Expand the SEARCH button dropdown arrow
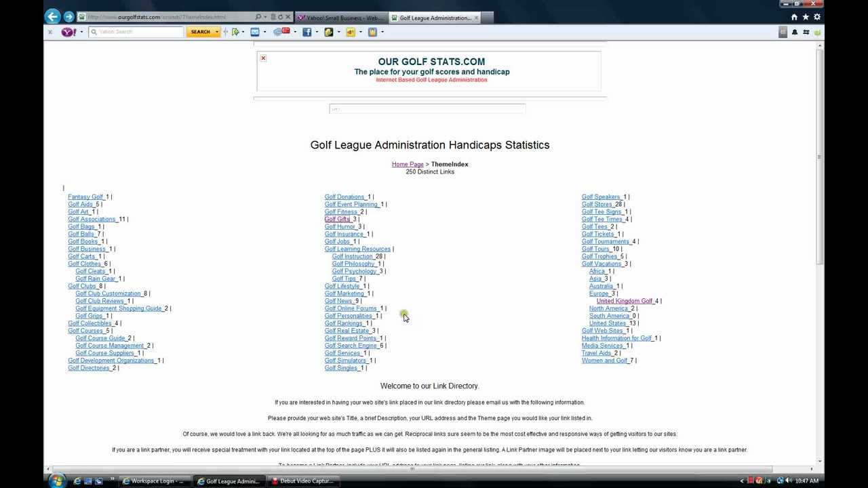This screenshot has width=868, height=488. (x=217, y=32)
